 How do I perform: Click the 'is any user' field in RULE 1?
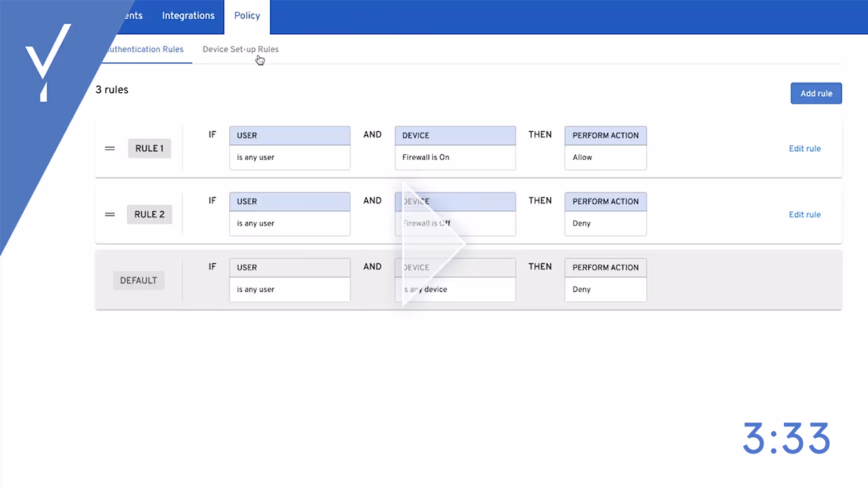click(290, 157)
